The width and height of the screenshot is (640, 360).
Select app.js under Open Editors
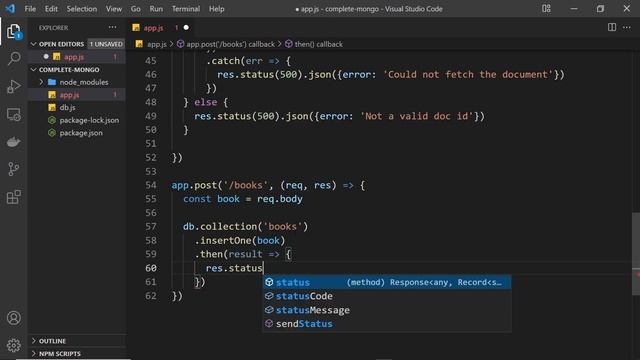(77, 56)
